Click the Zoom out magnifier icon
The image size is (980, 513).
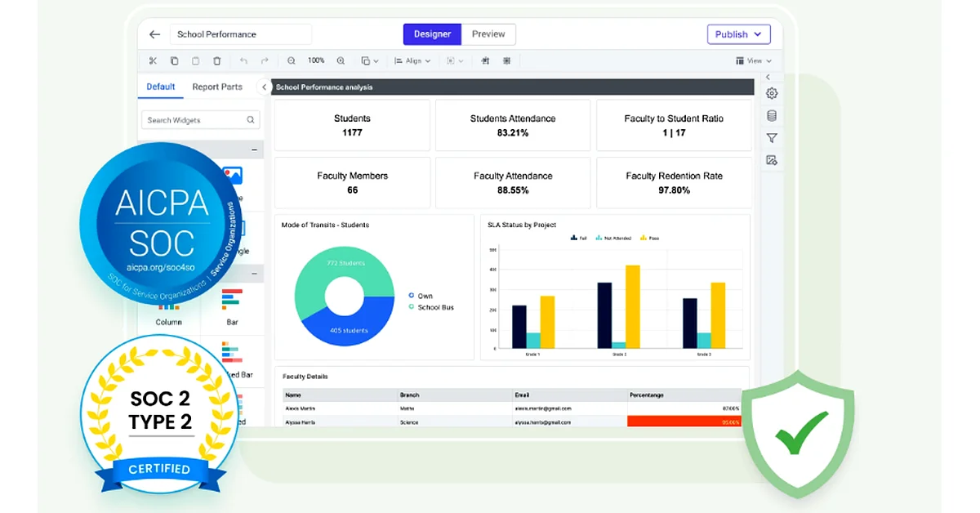click(x=292, y=60)
